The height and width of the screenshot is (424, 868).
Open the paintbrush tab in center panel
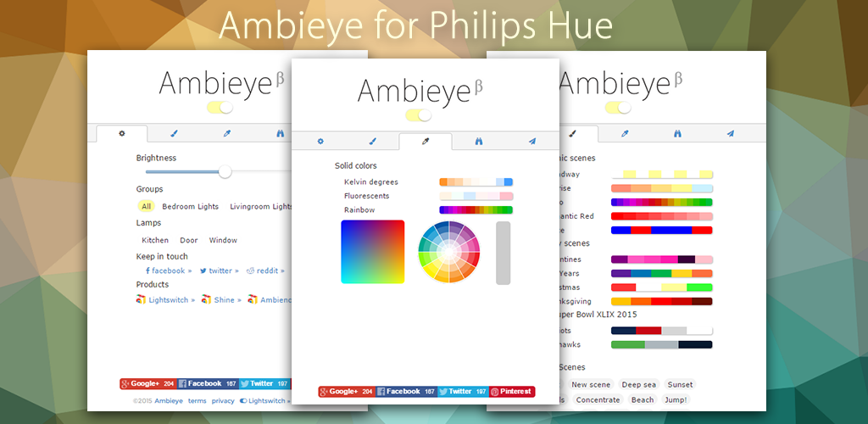pyautogui.click(x=373, y=141)
